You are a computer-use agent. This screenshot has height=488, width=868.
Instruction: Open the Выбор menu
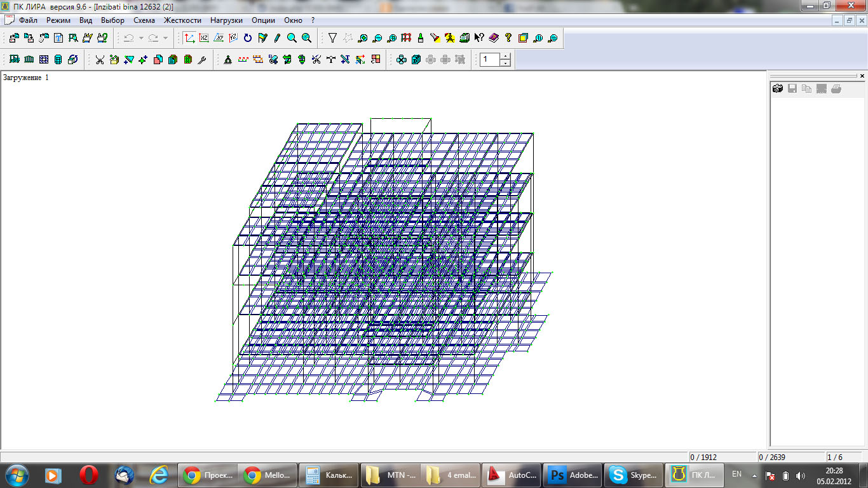point(113,20)
